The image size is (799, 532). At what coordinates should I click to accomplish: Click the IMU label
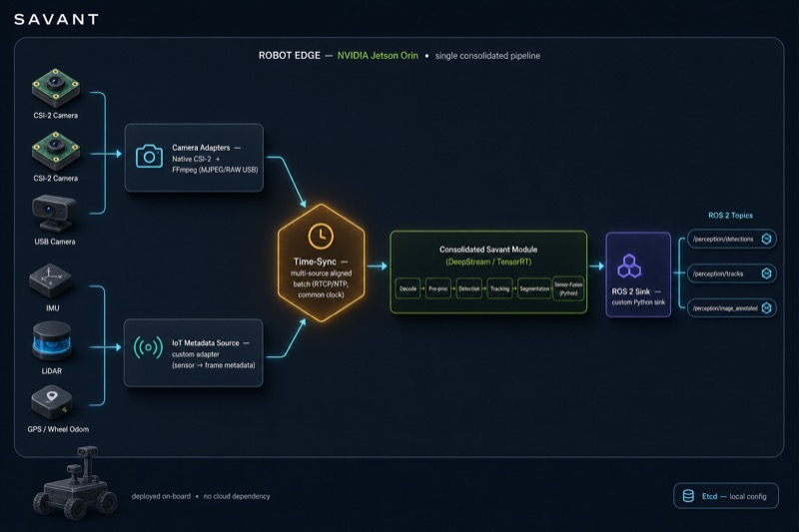click(53, 308)
